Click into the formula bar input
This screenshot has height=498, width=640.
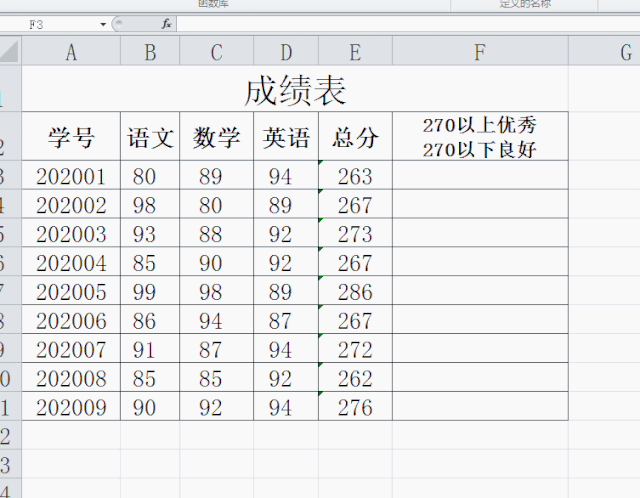tap(408, 24)
